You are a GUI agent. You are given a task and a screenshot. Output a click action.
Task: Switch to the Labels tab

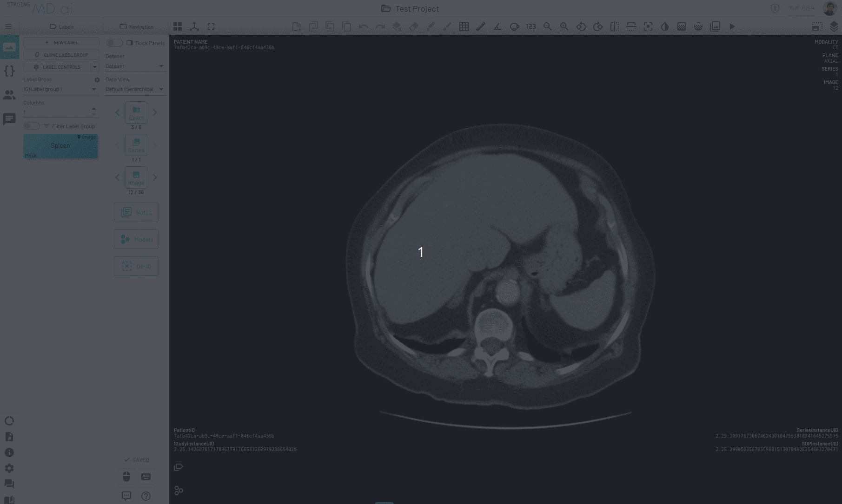61,27
